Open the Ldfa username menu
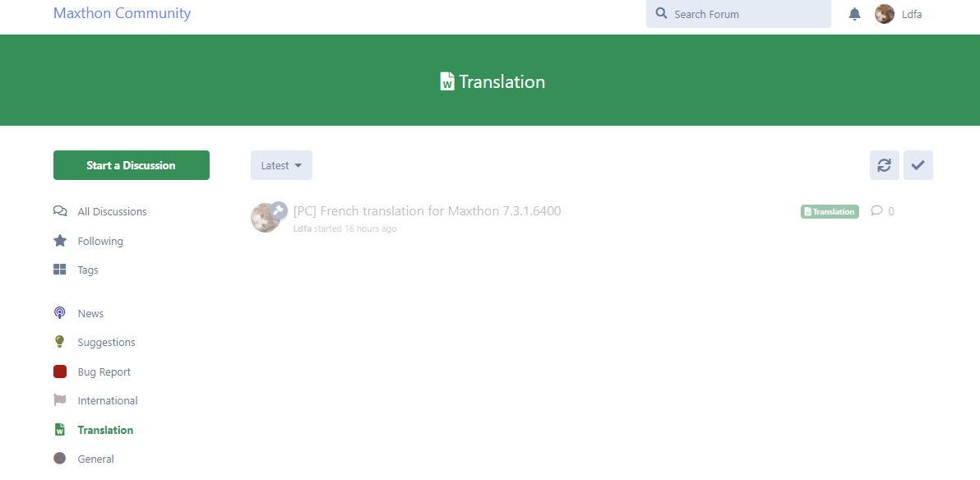 [912, 14]
